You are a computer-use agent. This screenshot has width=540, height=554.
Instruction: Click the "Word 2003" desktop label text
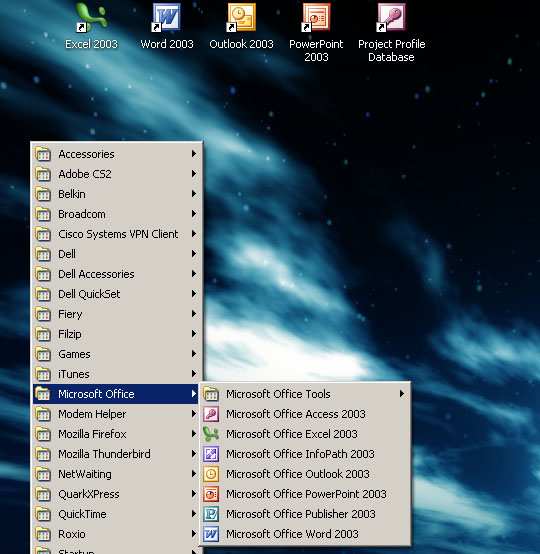(167, 44)
